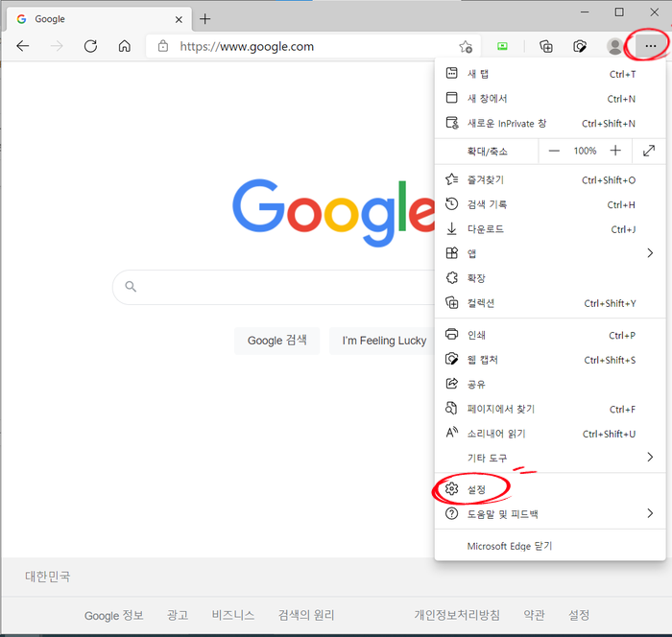Screen dimensions: 672x637
Task: Start web capture from toolbar icon
Action: click(x=580, y=46)
